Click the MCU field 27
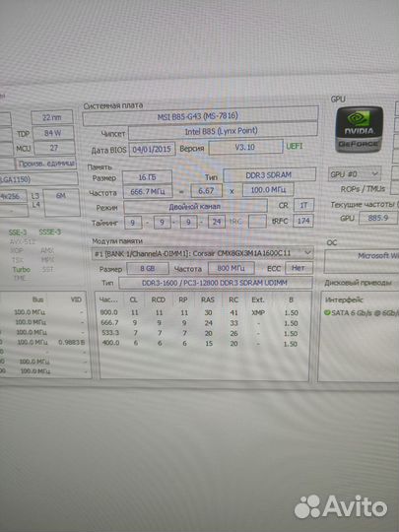The height and width of the screenshot is (532, 399). coord(54,148)
